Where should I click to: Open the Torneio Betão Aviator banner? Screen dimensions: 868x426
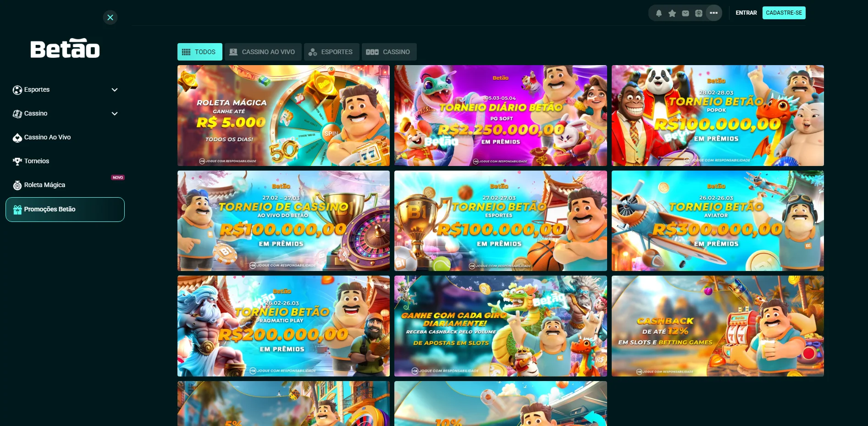718,221
